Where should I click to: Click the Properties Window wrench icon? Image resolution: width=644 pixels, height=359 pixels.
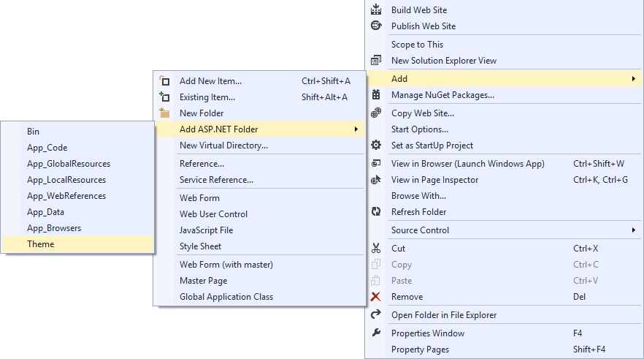click(x=376, y=333)
